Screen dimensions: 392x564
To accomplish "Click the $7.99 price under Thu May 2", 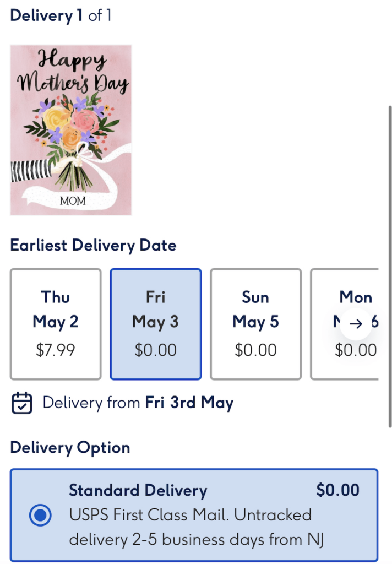I will [x=56, y=350].
